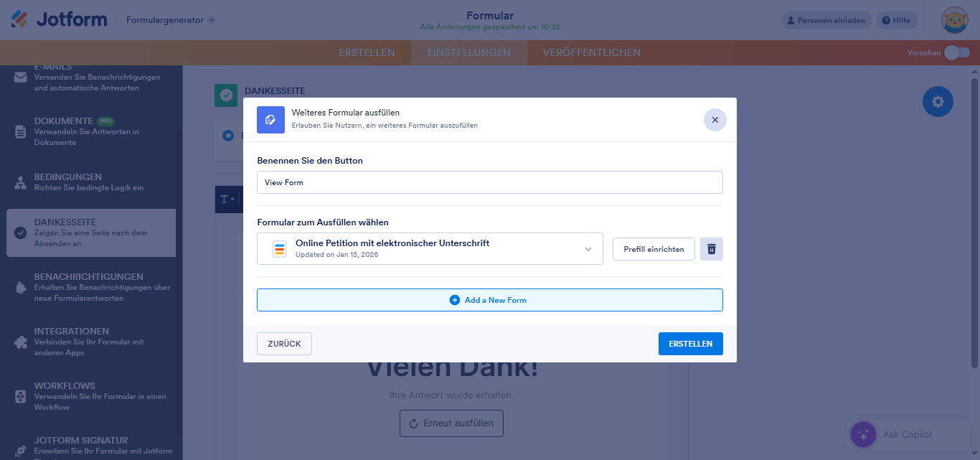Open the user avatar menu
This screenshot has width=980, height=460.
click(x=955, y=20)
